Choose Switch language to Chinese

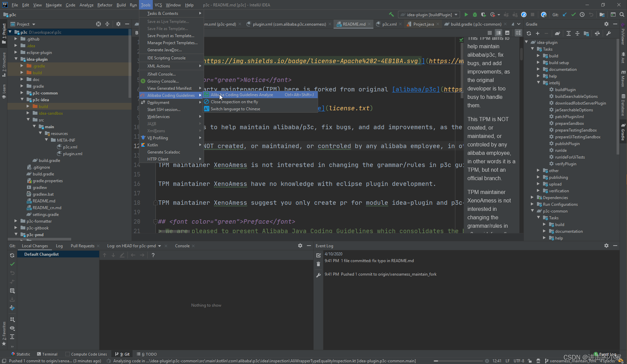260,109
